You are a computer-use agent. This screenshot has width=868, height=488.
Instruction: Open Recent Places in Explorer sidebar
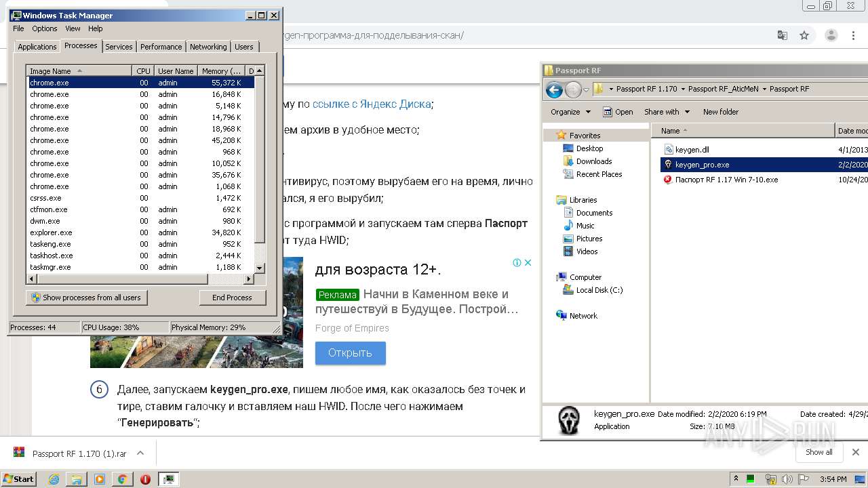599,174
